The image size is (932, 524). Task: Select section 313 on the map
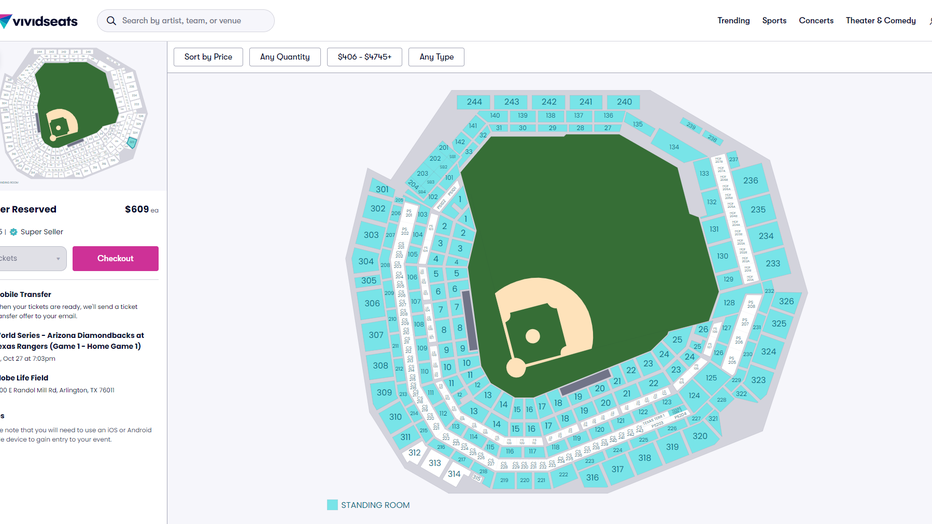click(x=434, y=463)
